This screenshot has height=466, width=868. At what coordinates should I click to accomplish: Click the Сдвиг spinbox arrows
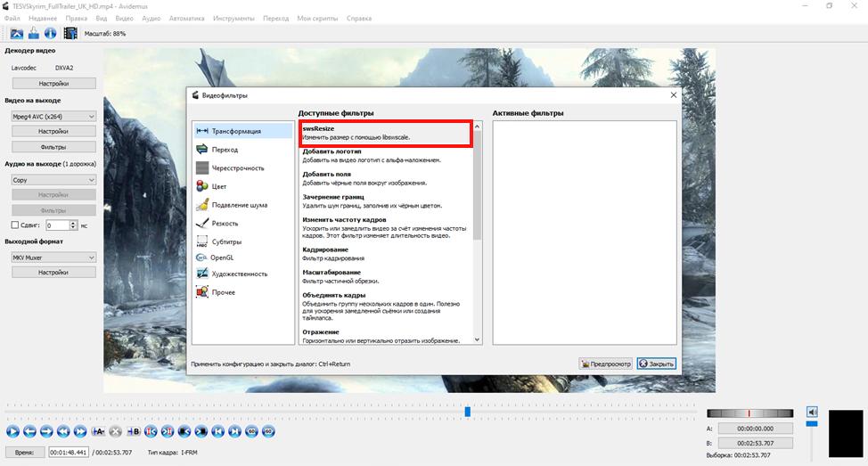point(73,225)
